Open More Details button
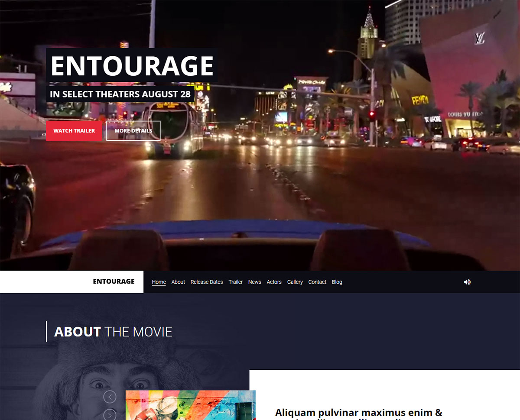The width and height of the screenshot is (520, 420). coord(133,131)
